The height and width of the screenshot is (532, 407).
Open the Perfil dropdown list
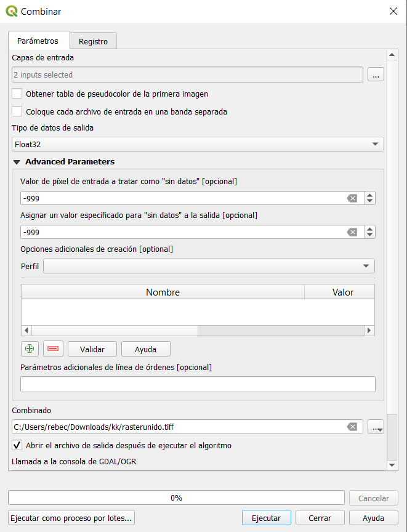coord(209,266)
